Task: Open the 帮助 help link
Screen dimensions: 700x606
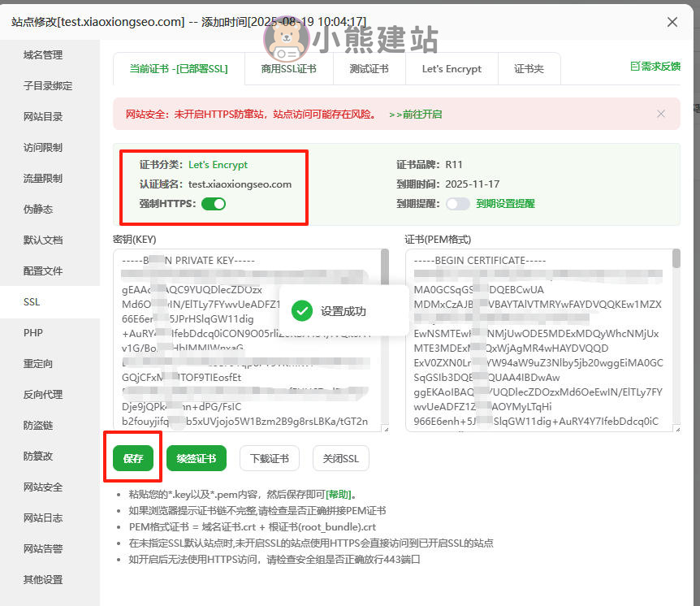Action: [339, 494]
